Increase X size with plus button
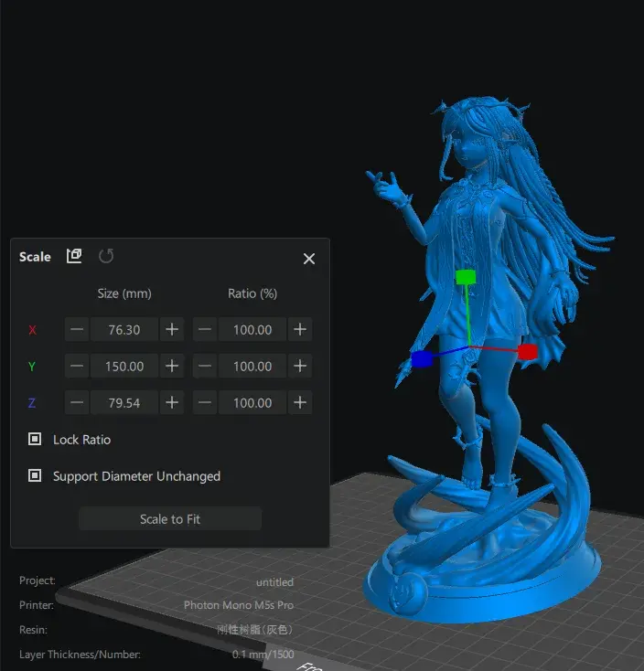The height and width of the screenshot is (671, 644). coord(172,329)
